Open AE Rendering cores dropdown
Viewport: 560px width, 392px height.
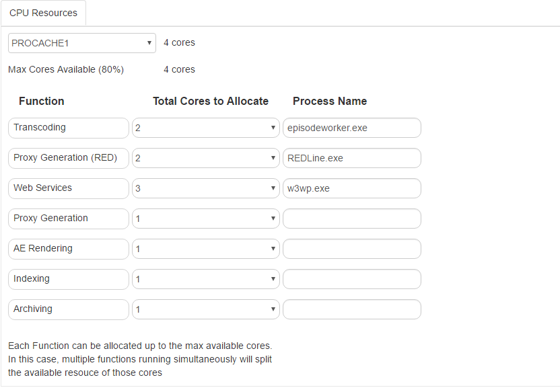206,249
